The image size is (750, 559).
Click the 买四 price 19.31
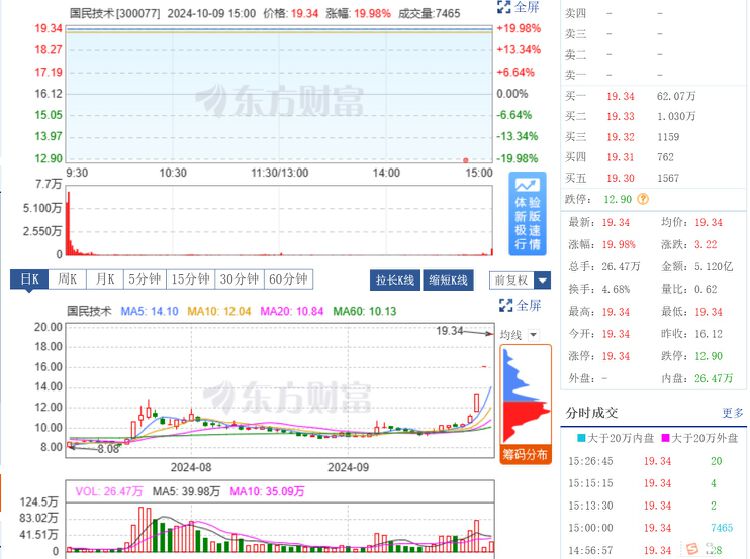click(x=620, y=157)
